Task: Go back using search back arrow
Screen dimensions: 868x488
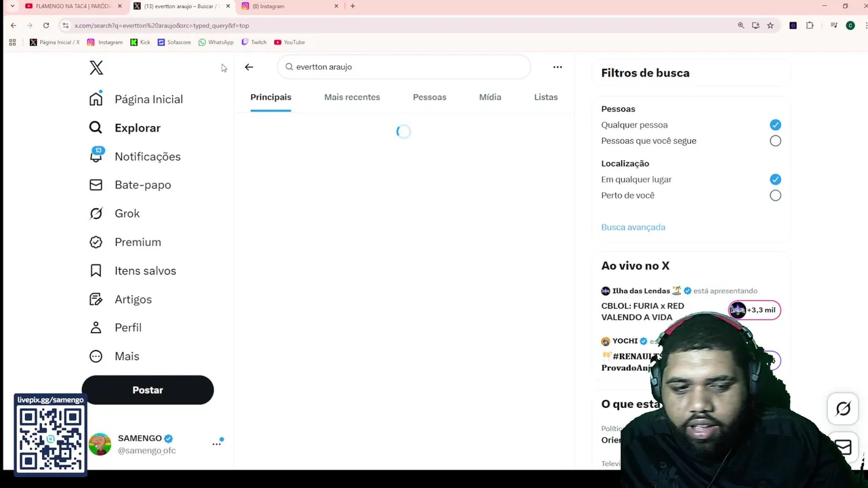Action: coord(249,67)
